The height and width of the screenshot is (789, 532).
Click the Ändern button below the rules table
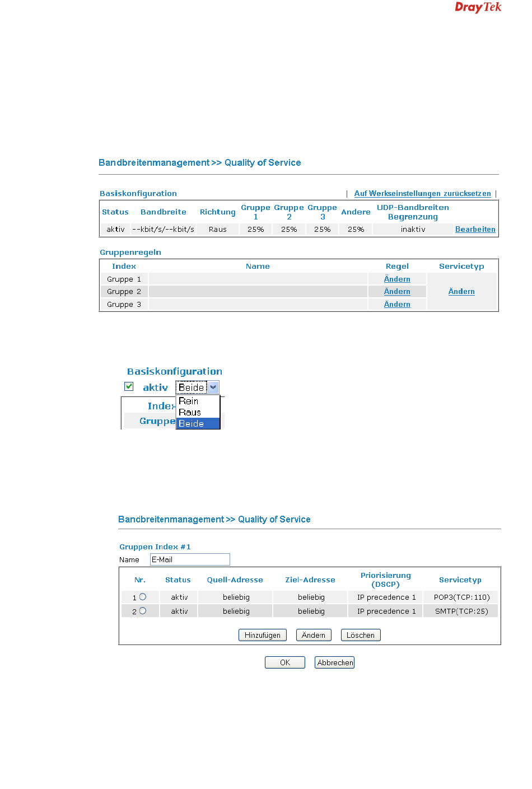(314, 635)
